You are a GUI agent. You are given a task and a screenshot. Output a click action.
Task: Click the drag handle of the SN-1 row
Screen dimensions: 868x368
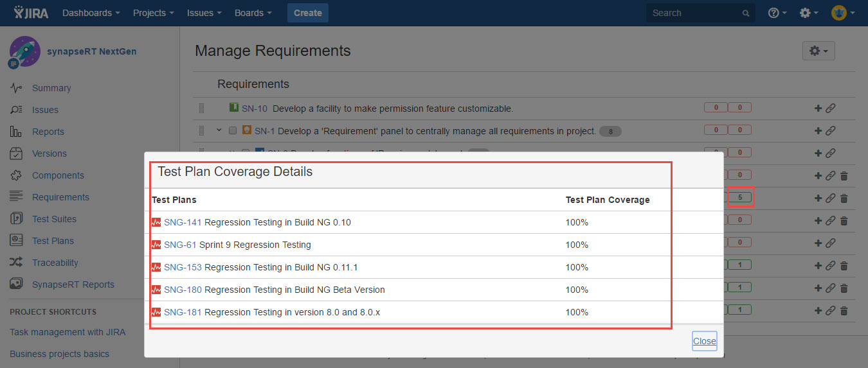[x=201, y=131]
